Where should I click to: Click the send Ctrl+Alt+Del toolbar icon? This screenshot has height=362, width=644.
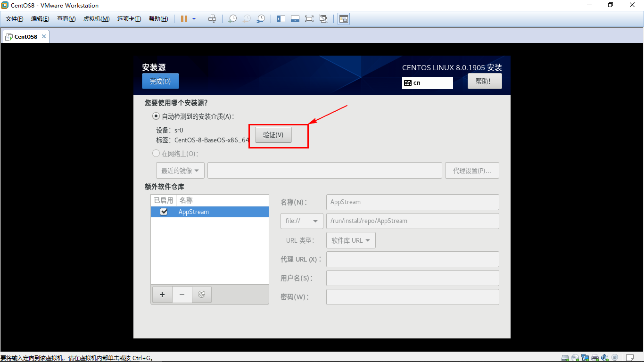[x=212, y=19]
